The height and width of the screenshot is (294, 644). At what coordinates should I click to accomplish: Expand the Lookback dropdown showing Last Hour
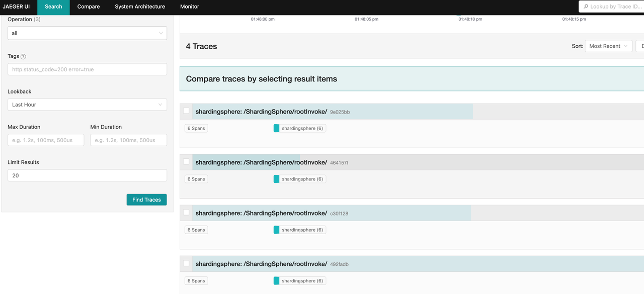click(87, 105)
